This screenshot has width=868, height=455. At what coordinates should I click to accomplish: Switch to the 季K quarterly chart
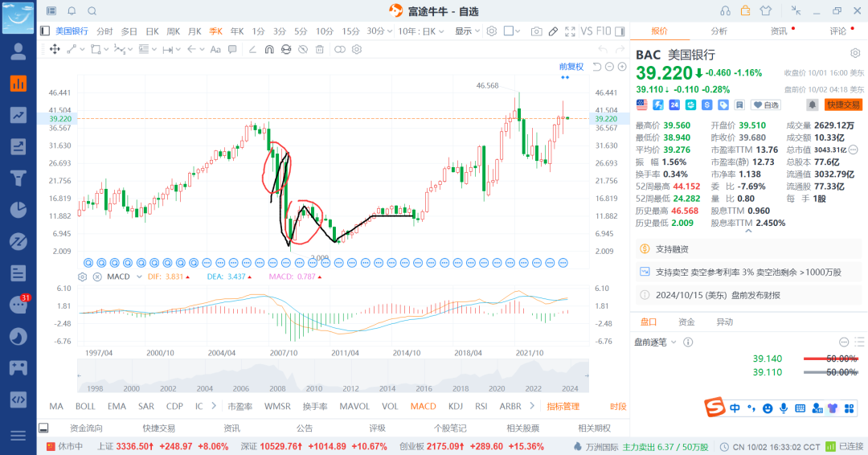tap(215, 31)
